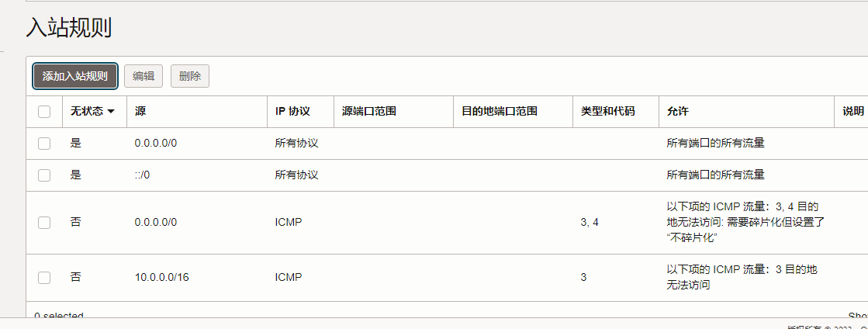Click the 添加入站规则 button
This screenshot has height=329, width=868.
[x=75, y=76]
